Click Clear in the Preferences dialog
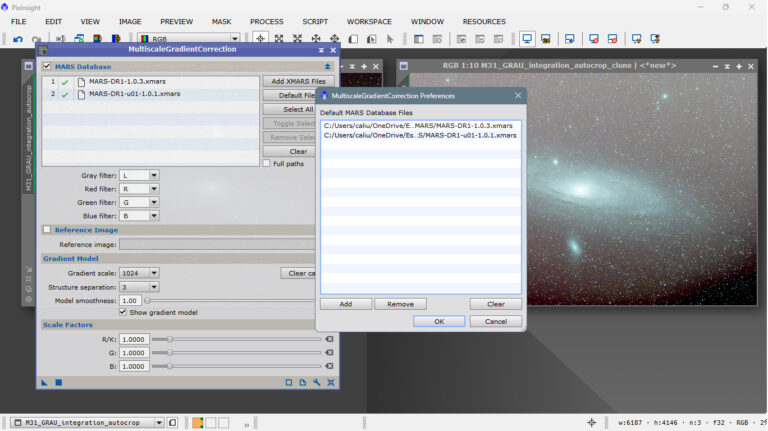Screen dimensions: 768x431 496,304
